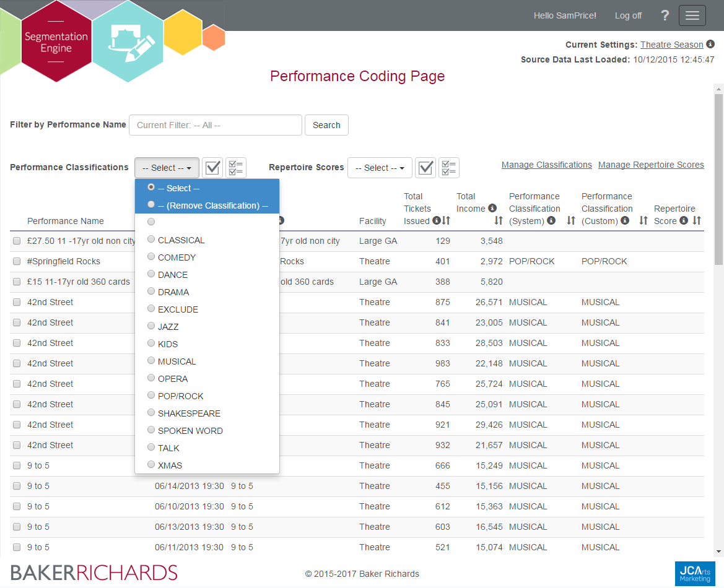Open the Manage Classifications link
724x588 pixels.
point(546,165)
